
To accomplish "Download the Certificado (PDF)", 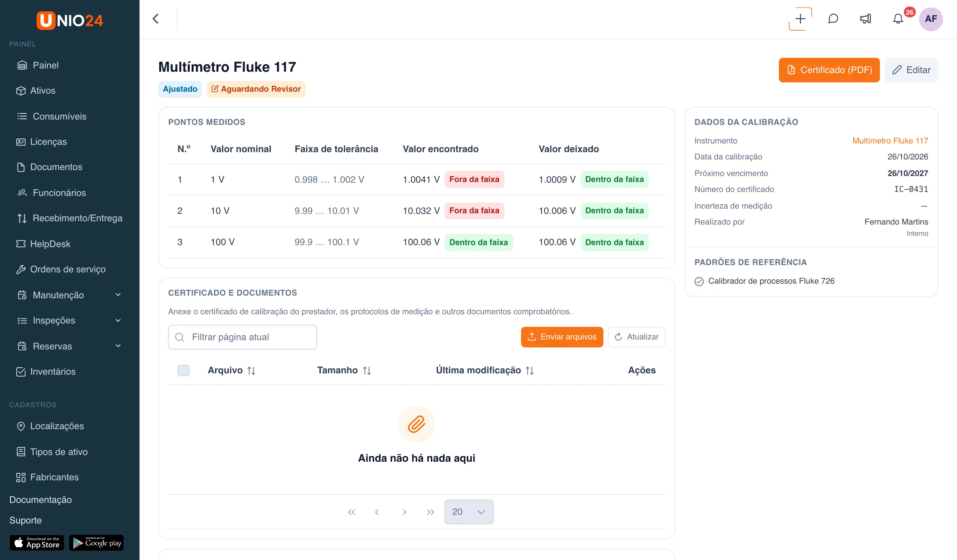I will click(829, 70).
